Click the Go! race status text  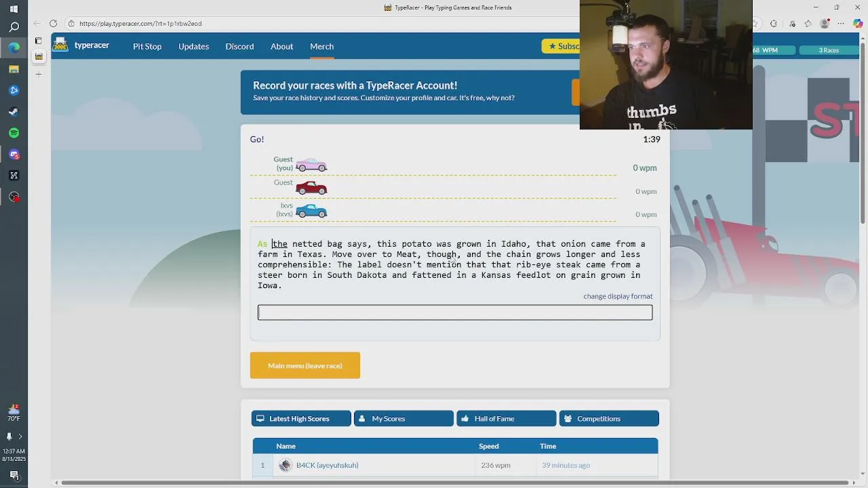(x=257, y=139)
